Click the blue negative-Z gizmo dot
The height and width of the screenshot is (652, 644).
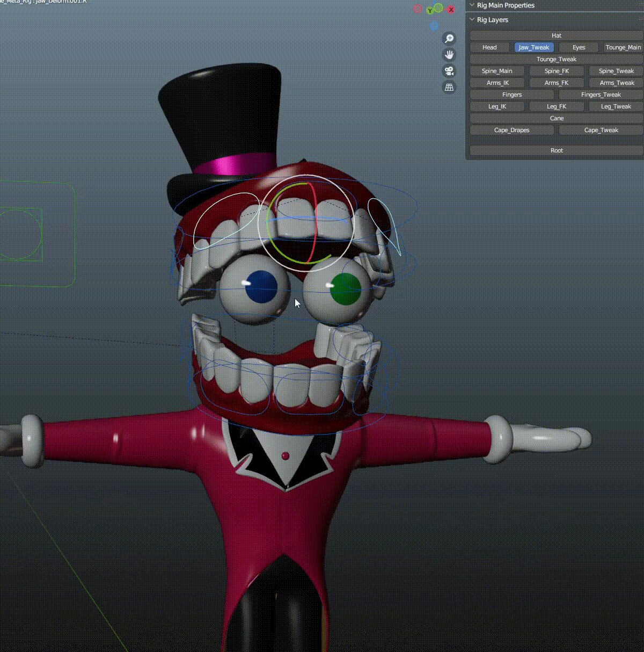434,26
